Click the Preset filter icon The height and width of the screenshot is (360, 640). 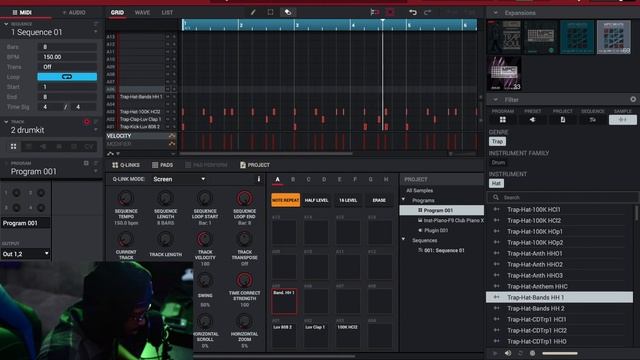[x=532, y=120]
